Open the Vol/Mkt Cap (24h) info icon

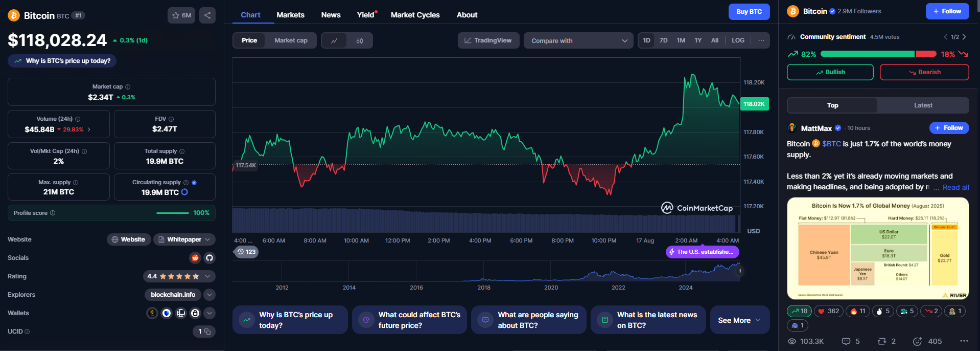point(84,151)
